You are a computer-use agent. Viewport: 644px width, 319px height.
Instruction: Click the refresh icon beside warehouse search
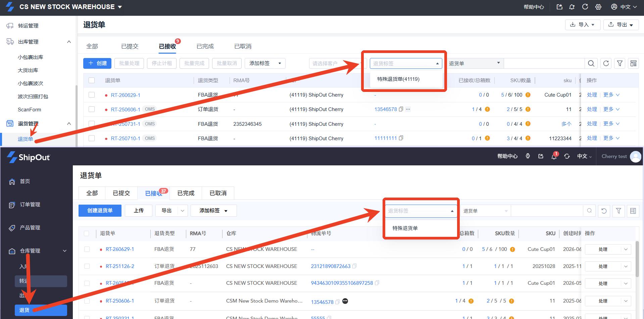pyautogui.click(x=606, y=63)
